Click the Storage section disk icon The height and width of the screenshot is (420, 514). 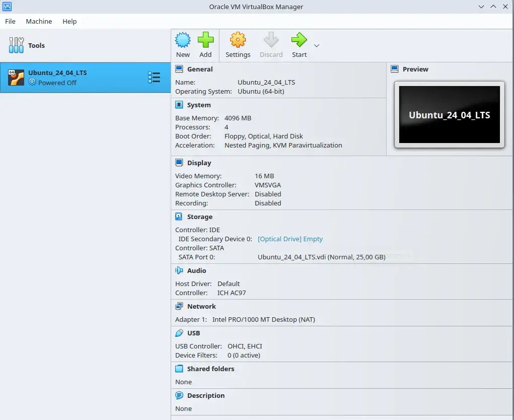pos(179,217)
